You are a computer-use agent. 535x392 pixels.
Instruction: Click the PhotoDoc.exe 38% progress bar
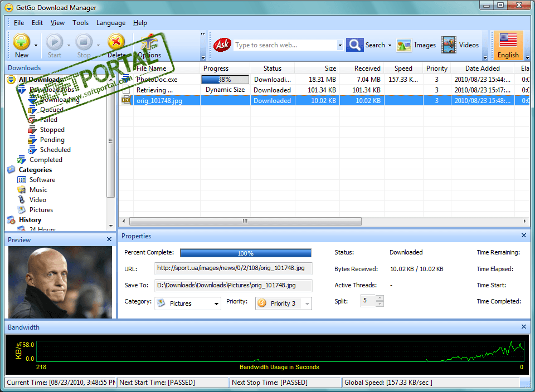point(225,80)
